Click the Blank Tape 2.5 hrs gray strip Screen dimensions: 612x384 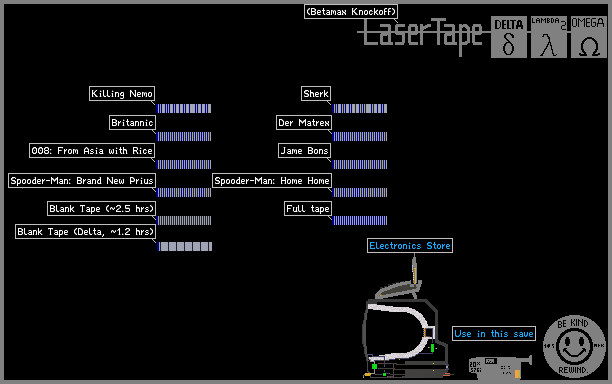[x=184, y=220]
